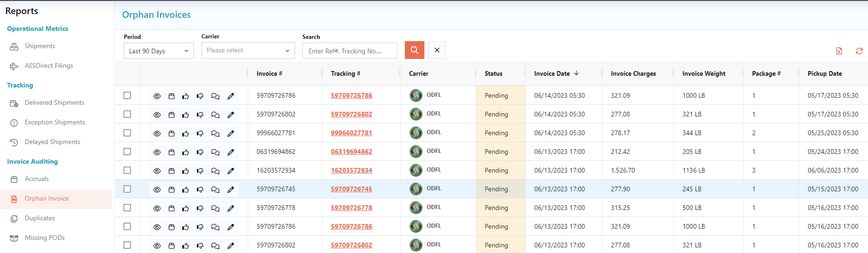Sort by the Tracking # column header
This screenshot has width=868, height=253.
tap(345, 73)
